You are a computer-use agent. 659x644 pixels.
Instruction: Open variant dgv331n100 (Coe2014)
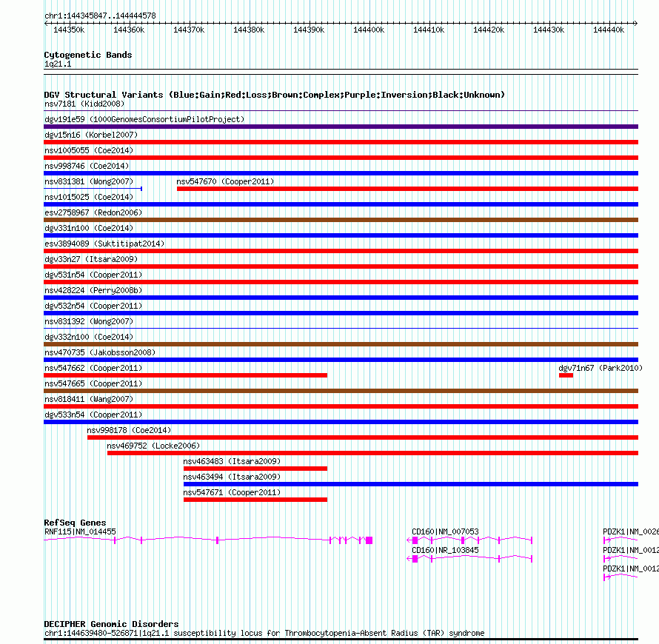pyautogui.click(x=89, y=228)
